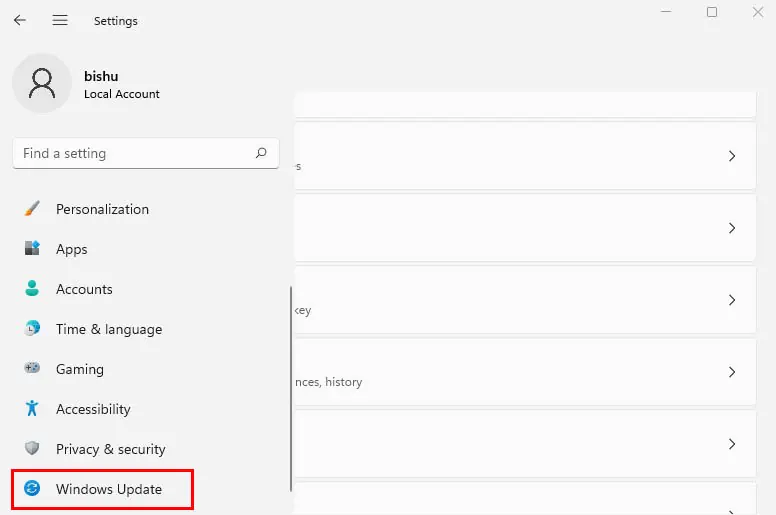Viewport: 776px width, 515px height.
Task: Click the Apps sidebar icon
Action: pyautogui.click(x=33, y=249)
